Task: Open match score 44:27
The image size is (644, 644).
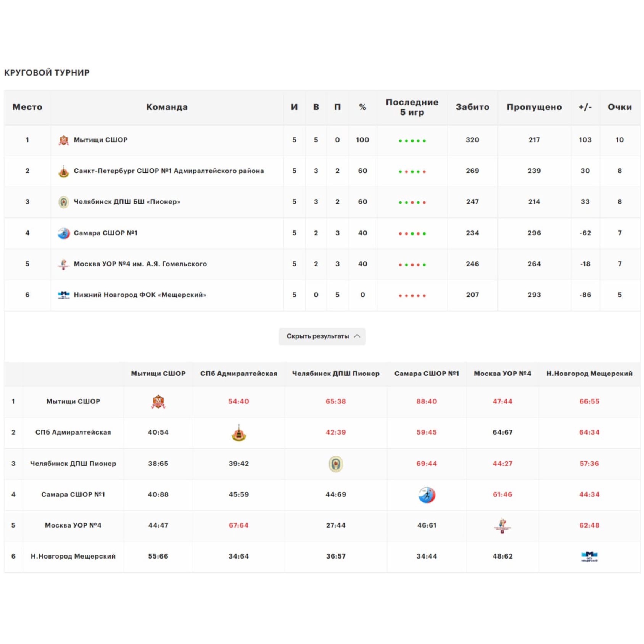Action: (502, 464)
